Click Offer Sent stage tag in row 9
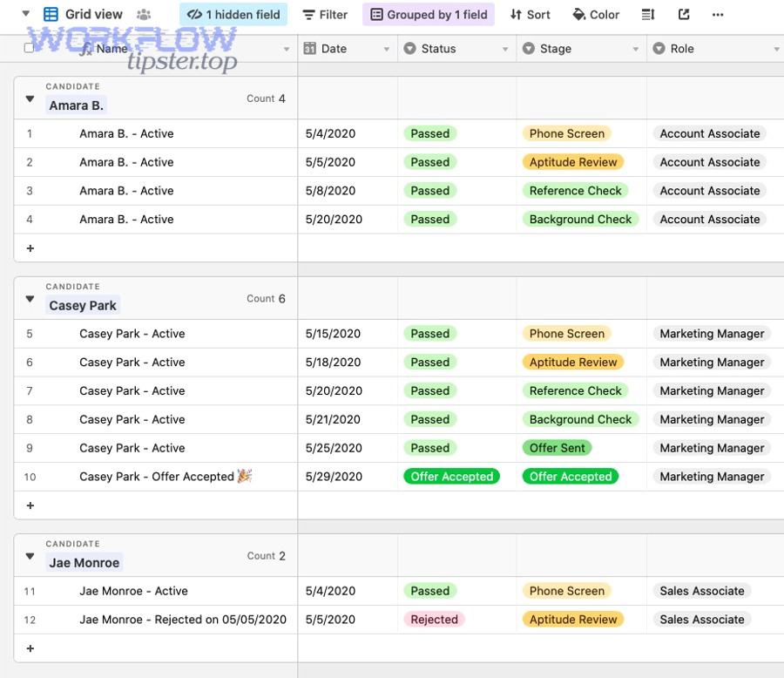Screen dimensions: 784x678 (557, 448)
